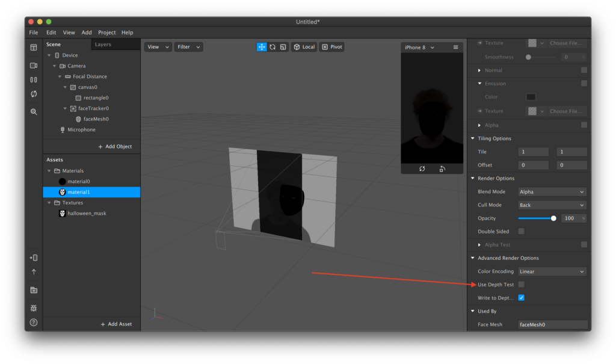Viewport: 616px width, 364px height.
Task: Select the rotate tool in viewport toolbar
Action: click(x=273, y=47)
